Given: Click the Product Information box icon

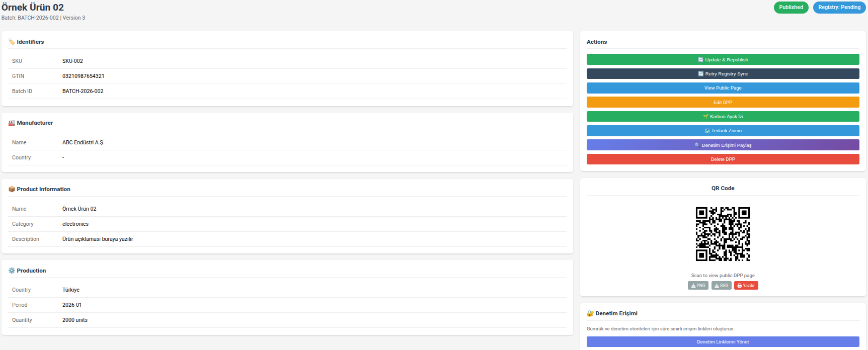Looking at the screenshot, I should tap(12, 189).
